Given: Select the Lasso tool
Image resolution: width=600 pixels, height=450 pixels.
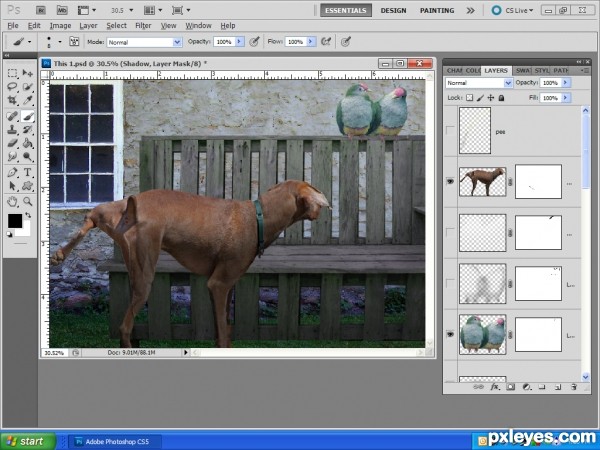Looking at the screenshot, I should [x=12, y=87].
